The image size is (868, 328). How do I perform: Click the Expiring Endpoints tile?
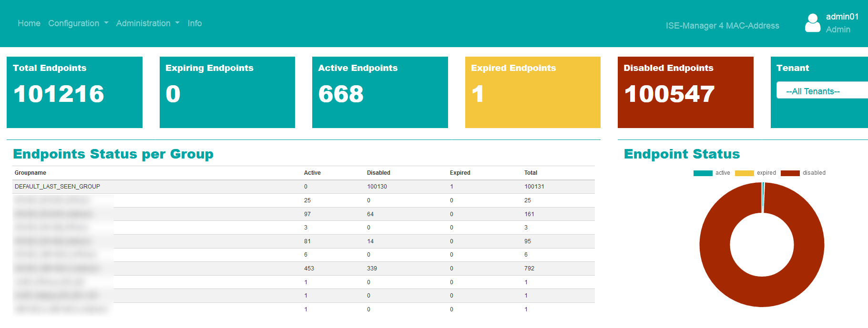pyautogui.click(x=227, y=92)
